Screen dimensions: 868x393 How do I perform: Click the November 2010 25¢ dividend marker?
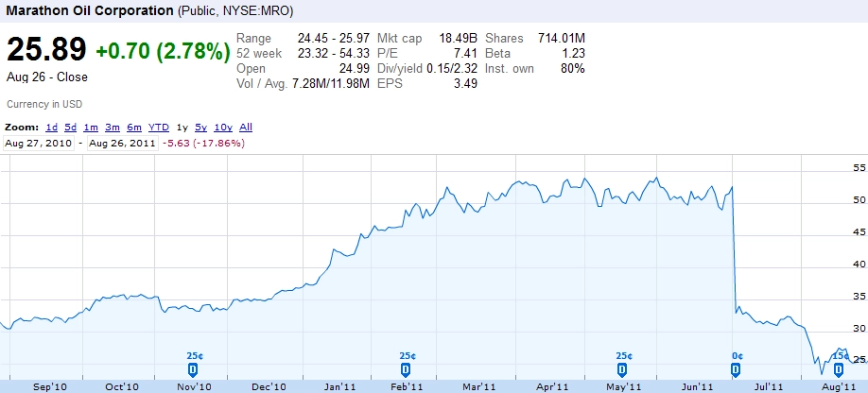coord(193,368)
